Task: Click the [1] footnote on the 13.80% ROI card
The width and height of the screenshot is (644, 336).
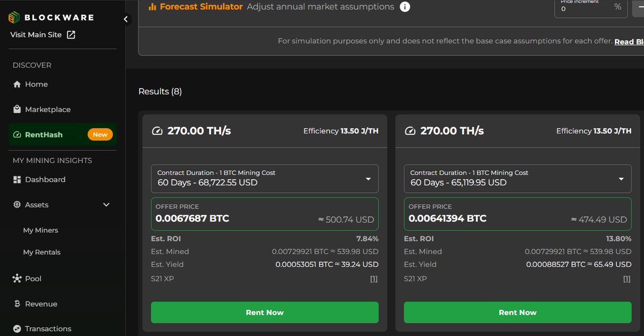Action: [x=627, y=279]
